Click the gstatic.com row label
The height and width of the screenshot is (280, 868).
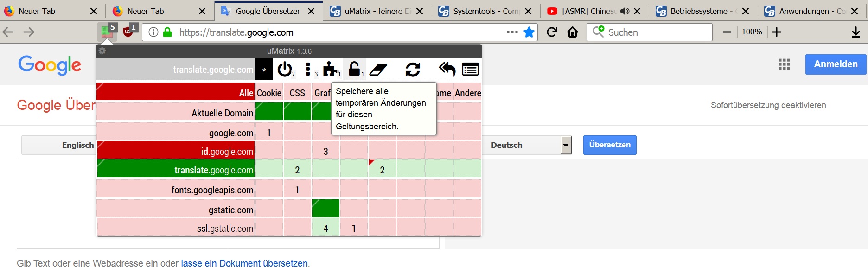click(176, 209)
